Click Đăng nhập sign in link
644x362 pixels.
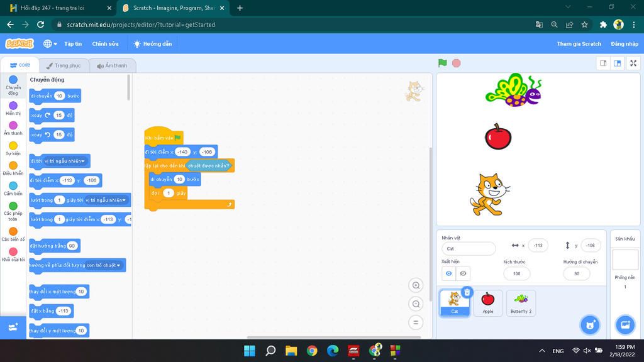tap(625, 44)
